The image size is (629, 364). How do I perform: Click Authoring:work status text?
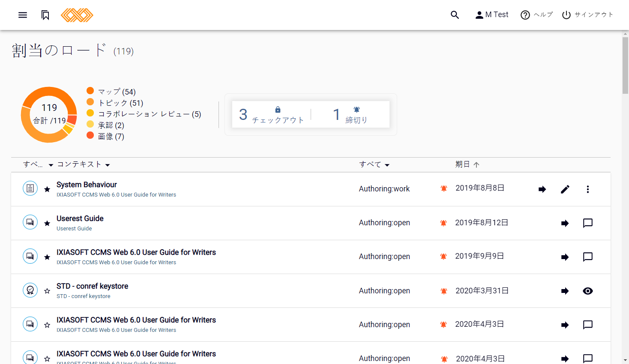click(x=384, y=189)
